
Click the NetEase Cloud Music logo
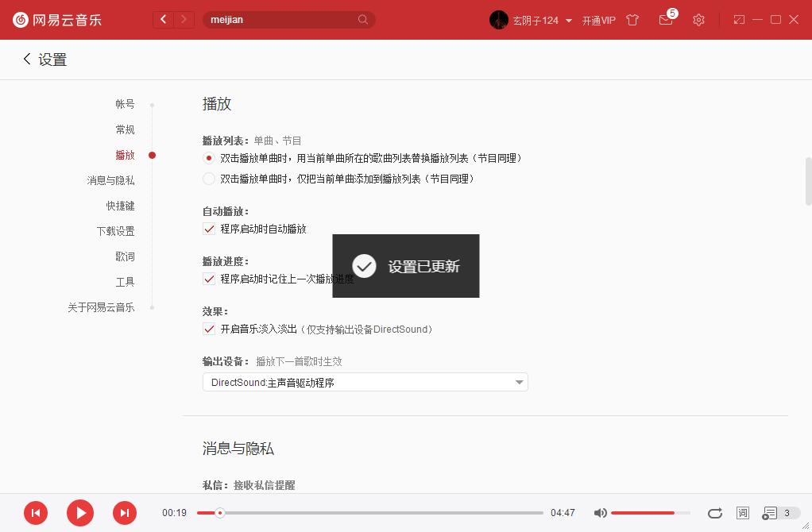point(60,20)
